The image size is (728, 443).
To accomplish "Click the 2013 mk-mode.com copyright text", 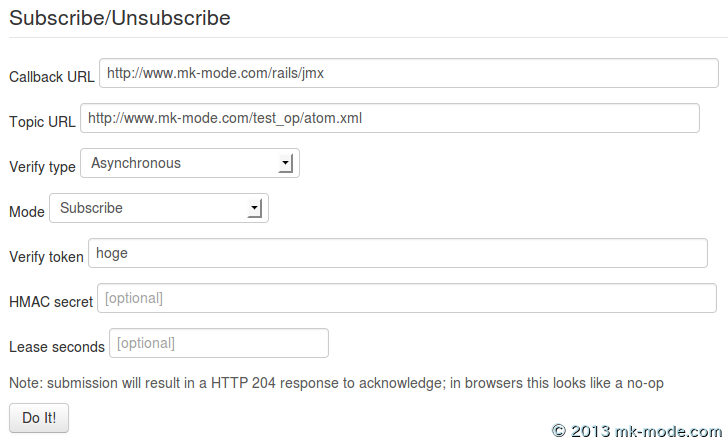I will click(x=636, y=430).
